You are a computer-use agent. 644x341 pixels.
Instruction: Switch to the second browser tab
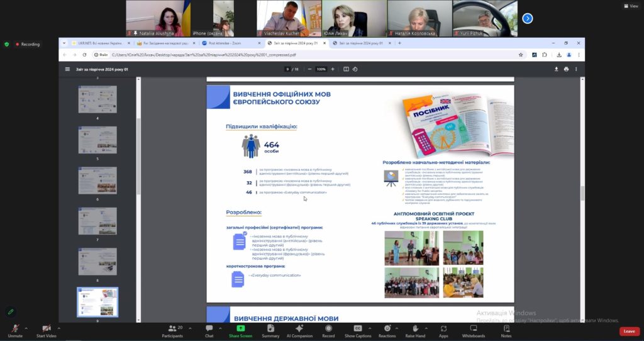(x=166, y=43)
